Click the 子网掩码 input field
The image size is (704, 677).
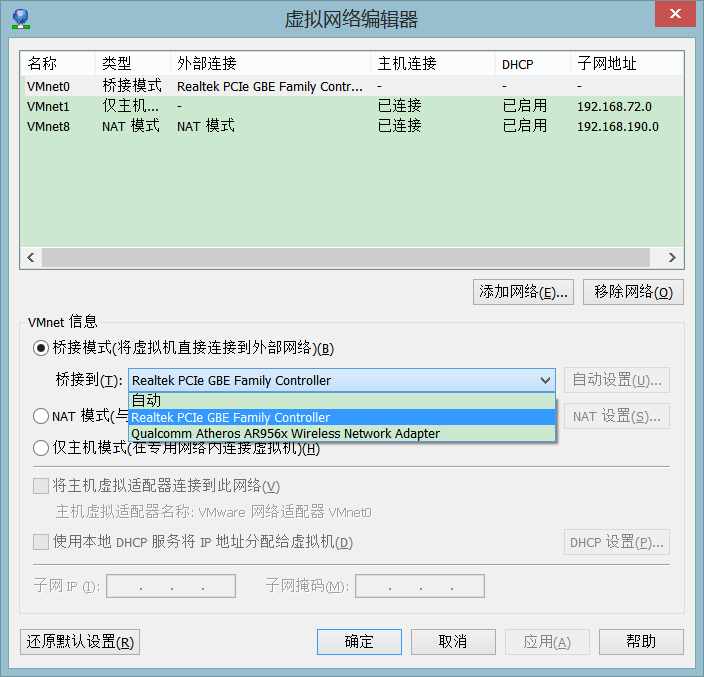tap(420, 586)
